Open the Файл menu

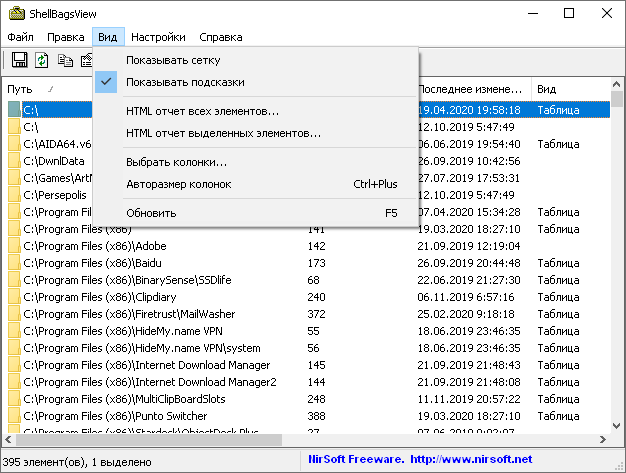click(x=20, y=37)
